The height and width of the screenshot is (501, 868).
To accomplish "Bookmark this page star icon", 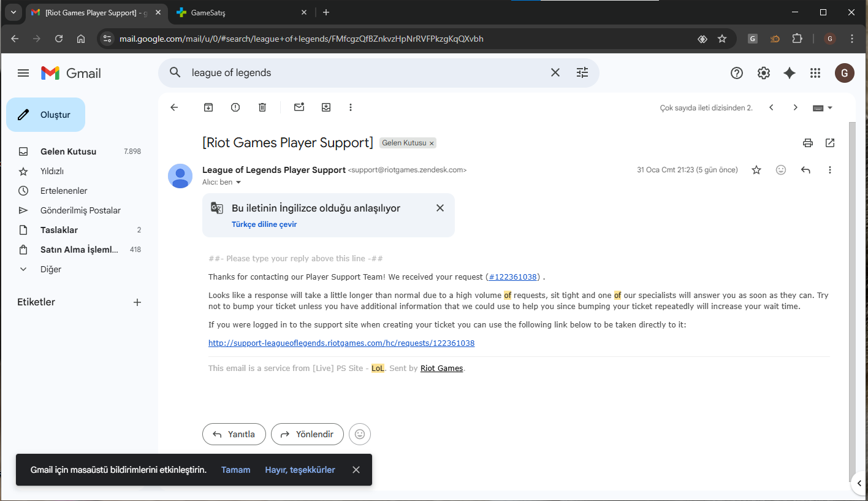I will [722, 39].
